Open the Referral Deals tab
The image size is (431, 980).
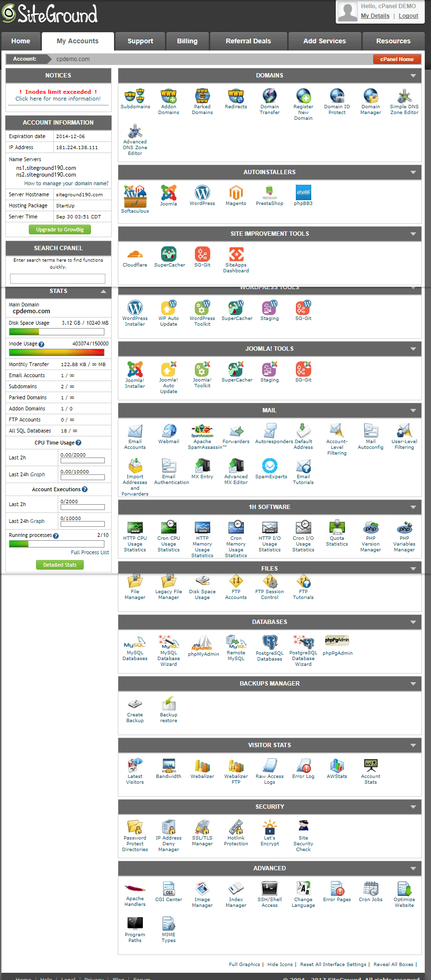point(248,41)
